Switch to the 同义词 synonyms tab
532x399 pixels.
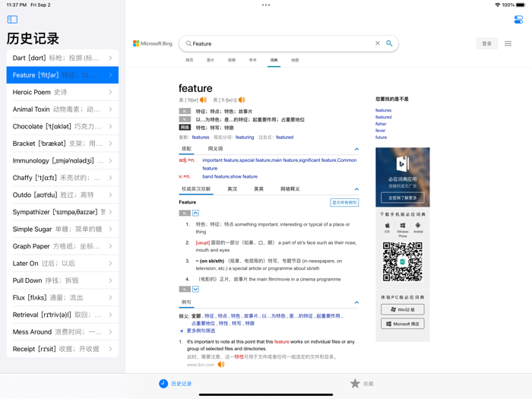(215, 149)
